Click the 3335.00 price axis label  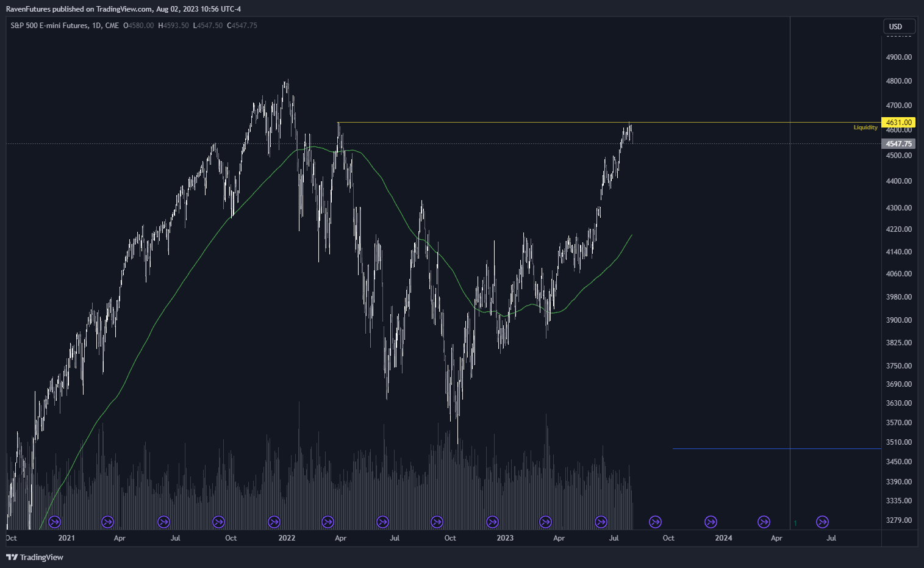tap(898, 501)
